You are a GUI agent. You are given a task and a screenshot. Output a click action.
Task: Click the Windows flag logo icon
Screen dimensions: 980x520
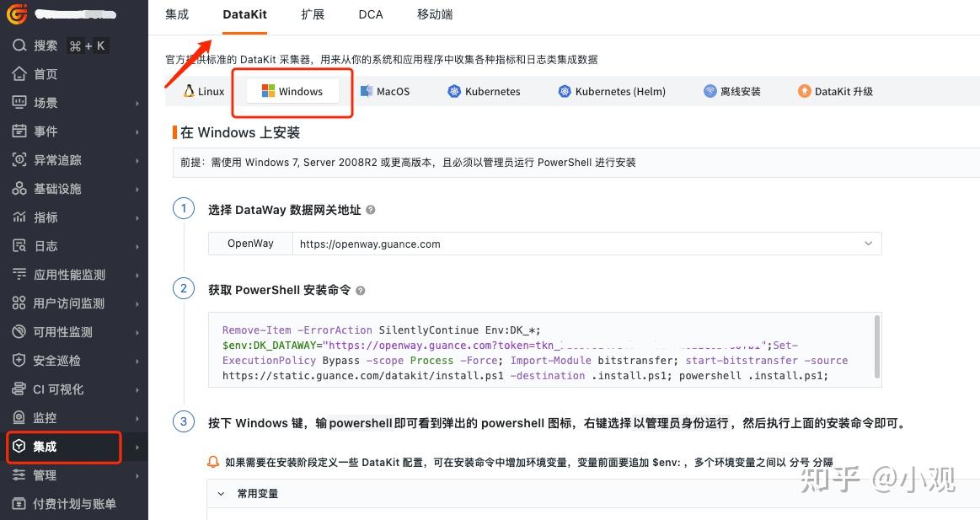pyautogui.click(x=268, y=91)
